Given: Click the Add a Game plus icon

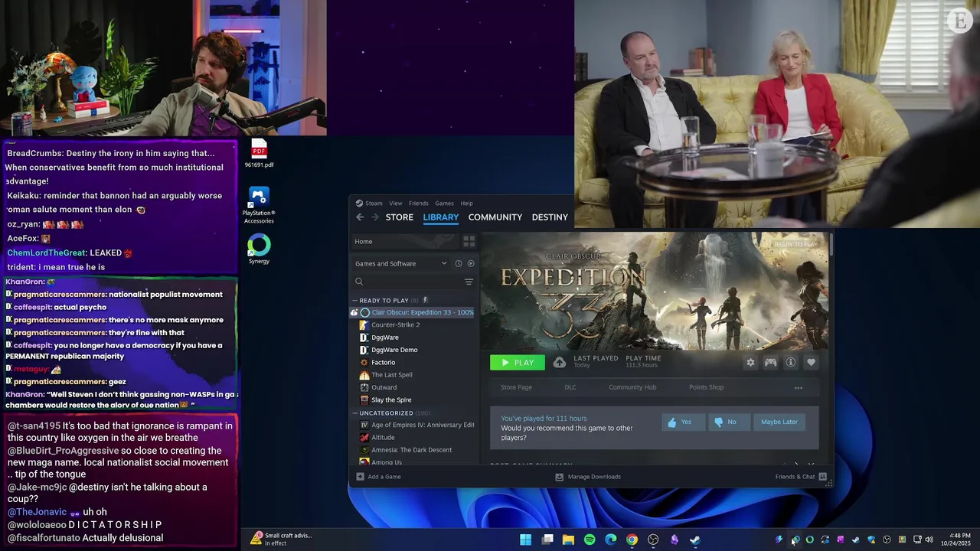Looking at the screenshot, I should pyautogui.click(x=360, y=477).
